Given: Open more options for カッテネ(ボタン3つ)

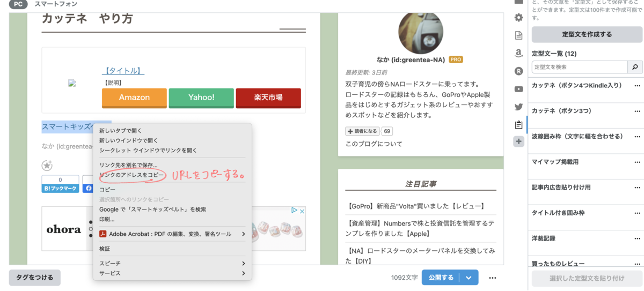Looking at the screenshot, I should 637,111.
